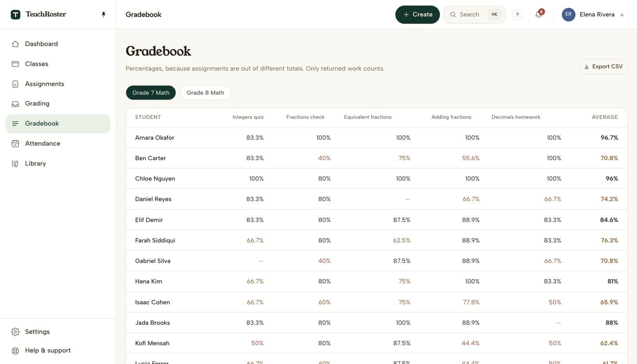637x364 pixels.
Task: Click the Equivalent fractions column header
Action: [x=368, y=117]
